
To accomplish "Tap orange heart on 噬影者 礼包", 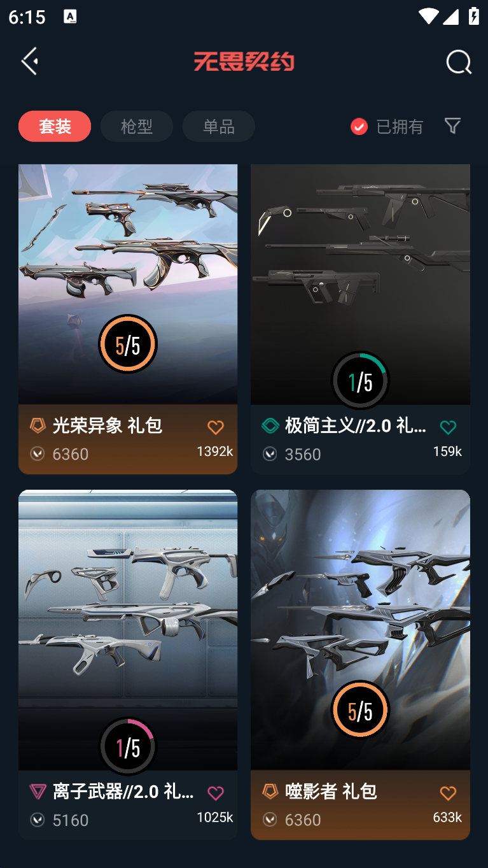I will [448, 793].
